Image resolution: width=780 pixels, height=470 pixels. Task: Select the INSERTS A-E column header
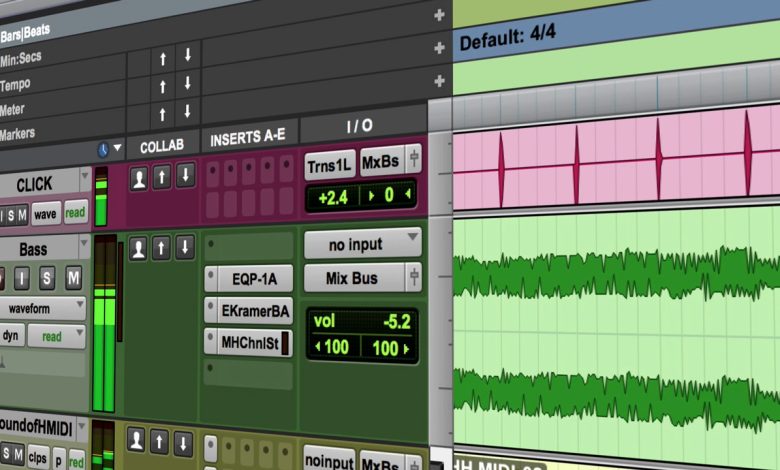[248, 138]
